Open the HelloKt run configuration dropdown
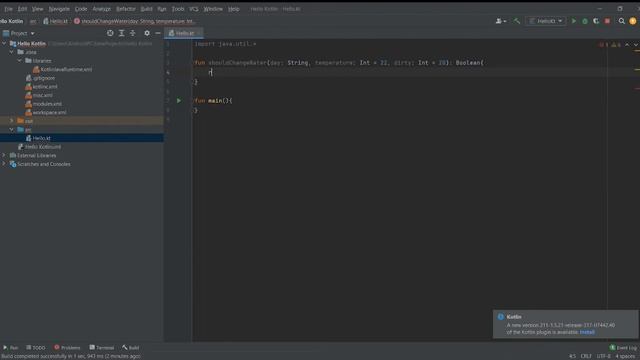The image size is (640, 360). tap(546, 21)
